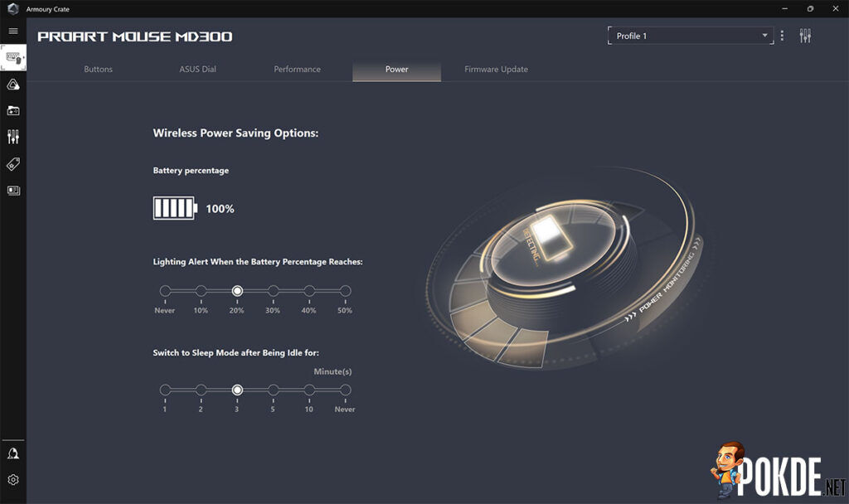
Task: Set lighting alert to 50%
Action: click(345, 291)
